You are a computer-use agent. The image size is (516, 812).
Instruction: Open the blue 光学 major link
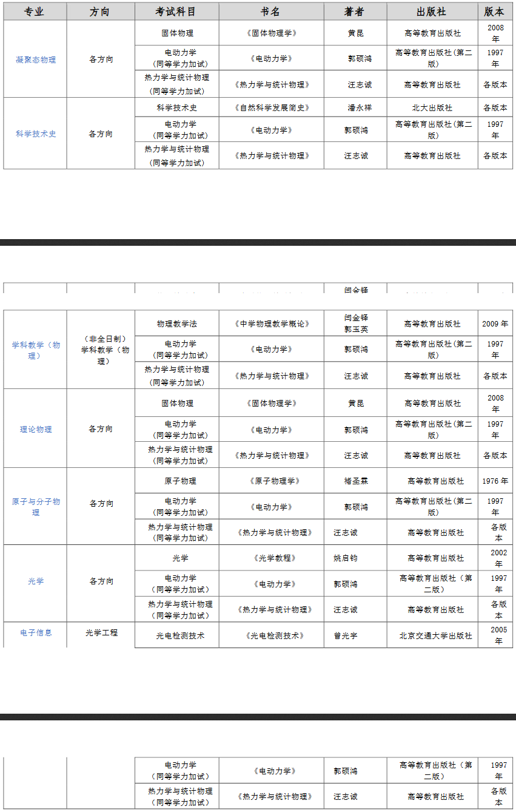coord(36,581)
